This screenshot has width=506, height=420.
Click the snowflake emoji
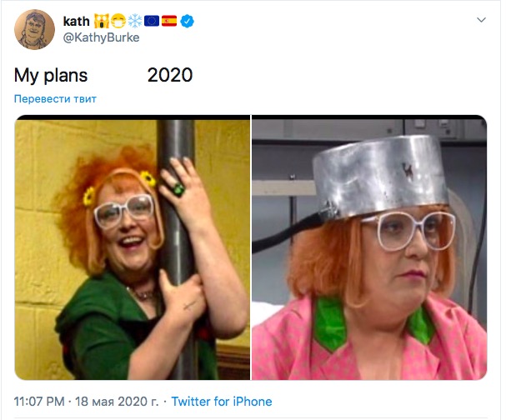(x=135, y=21)
